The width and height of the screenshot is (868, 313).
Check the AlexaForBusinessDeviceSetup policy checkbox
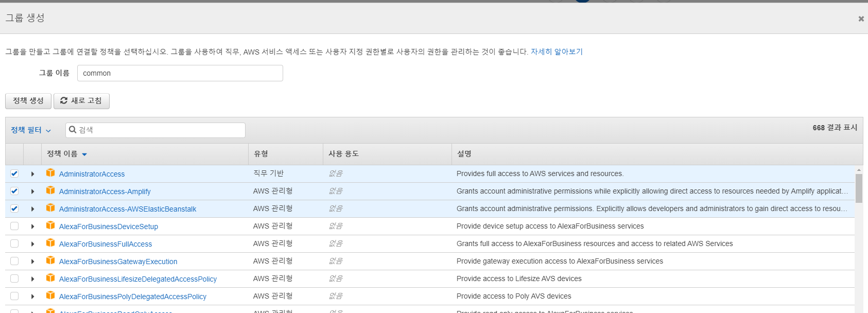(14, 227)
